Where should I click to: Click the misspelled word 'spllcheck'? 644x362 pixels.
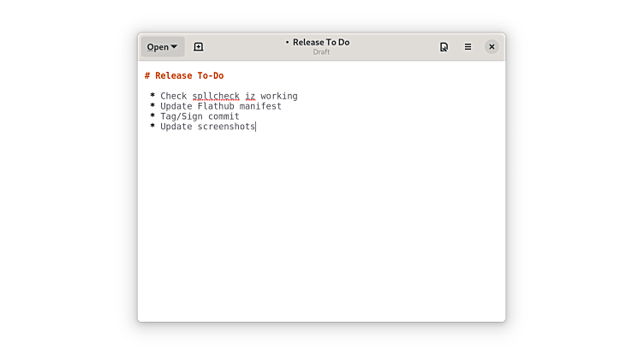click(216, 96)
